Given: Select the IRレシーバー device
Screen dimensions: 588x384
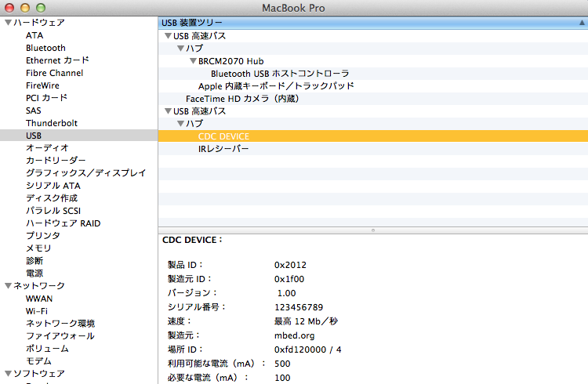Looking at the screenshot, I should pos(223,149).
